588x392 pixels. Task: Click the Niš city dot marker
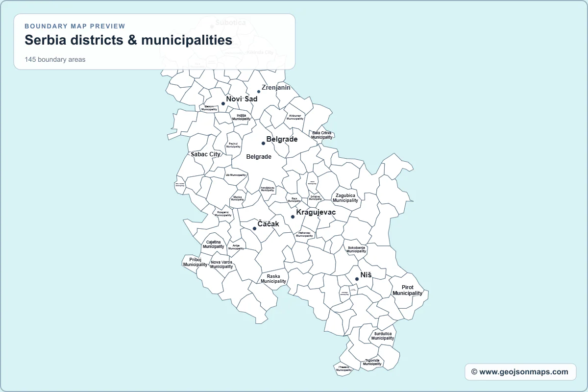[357, 279]
